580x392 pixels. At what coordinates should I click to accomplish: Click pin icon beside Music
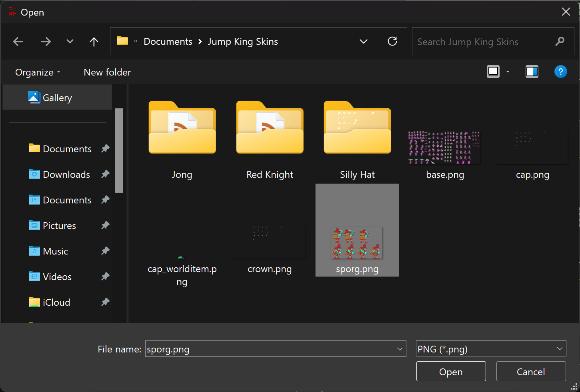coord(105,251)
